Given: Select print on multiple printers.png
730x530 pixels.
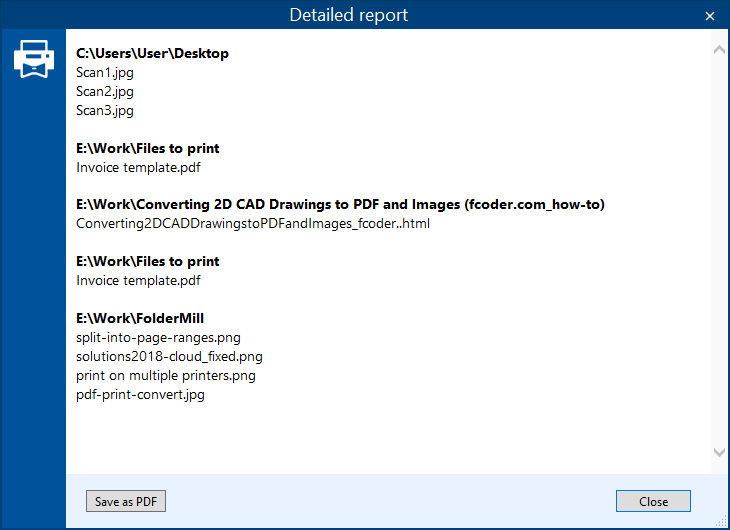Looking at the screenshot, I should click(166, 375).
